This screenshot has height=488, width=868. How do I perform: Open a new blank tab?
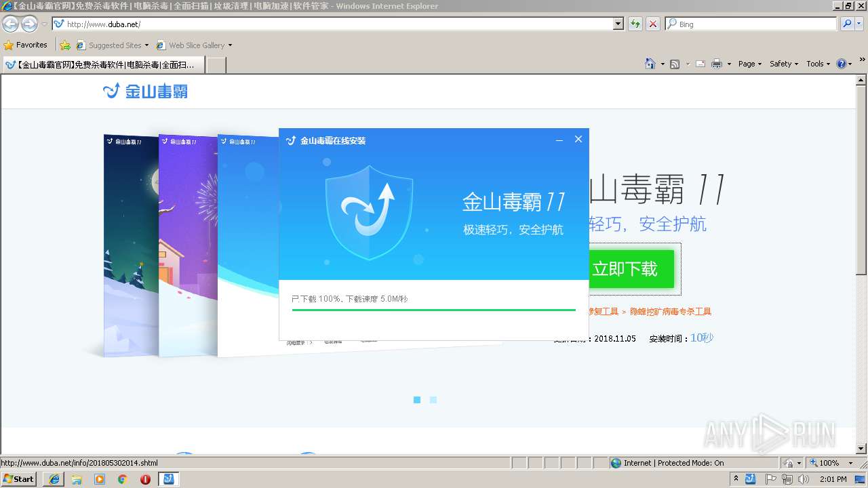click(216, 65)
